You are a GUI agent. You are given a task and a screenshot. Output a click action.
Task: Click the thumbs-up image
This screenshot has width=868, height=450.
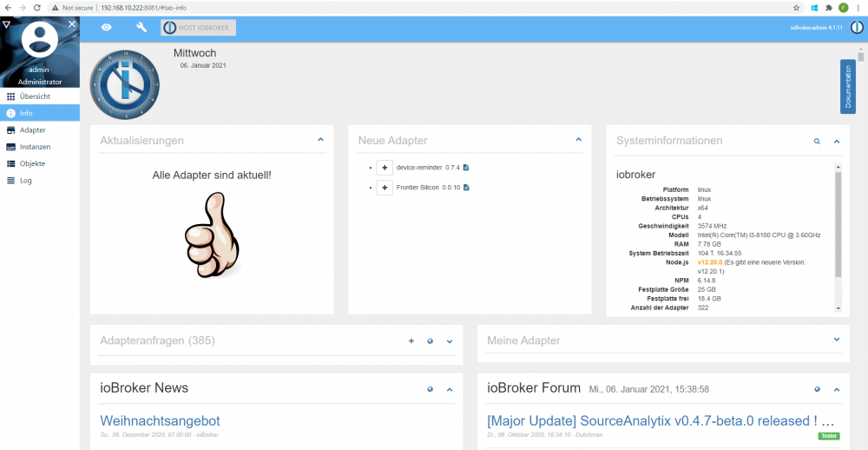click(x=212, y=235)
